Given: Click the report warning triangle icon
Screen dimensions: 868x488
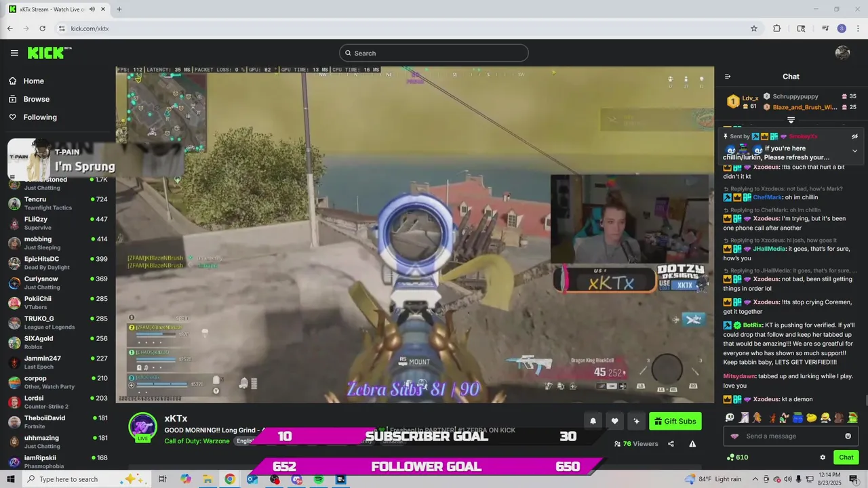Looking at the screenshot, I should pos(692,444).
